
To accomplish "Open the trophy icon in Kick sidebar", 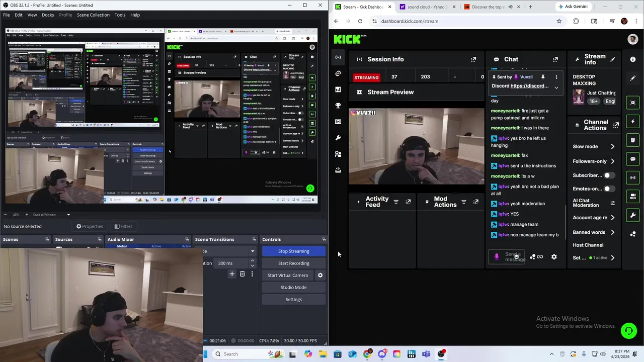I will (x=338, y=106).
